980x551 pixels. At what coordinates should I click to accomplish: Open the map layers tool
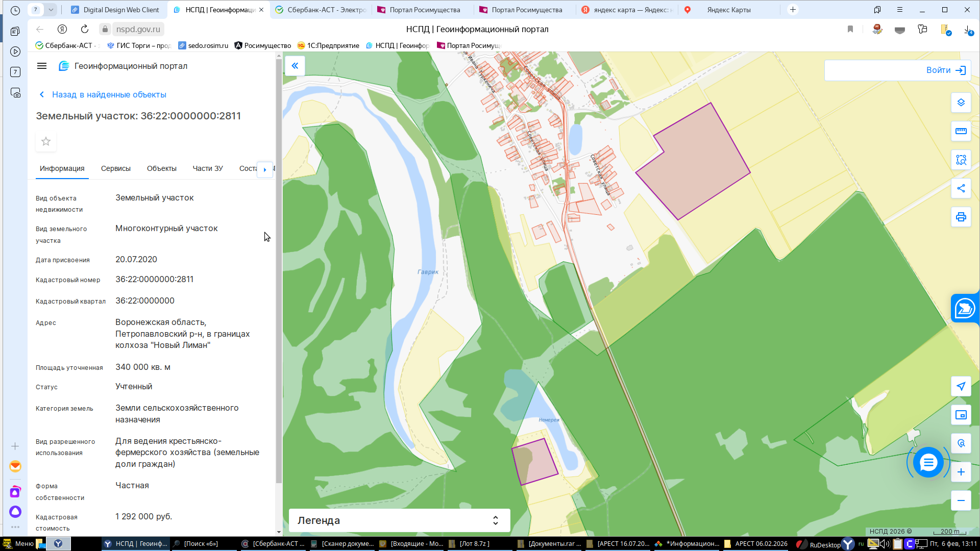click(x=961, y=103)
